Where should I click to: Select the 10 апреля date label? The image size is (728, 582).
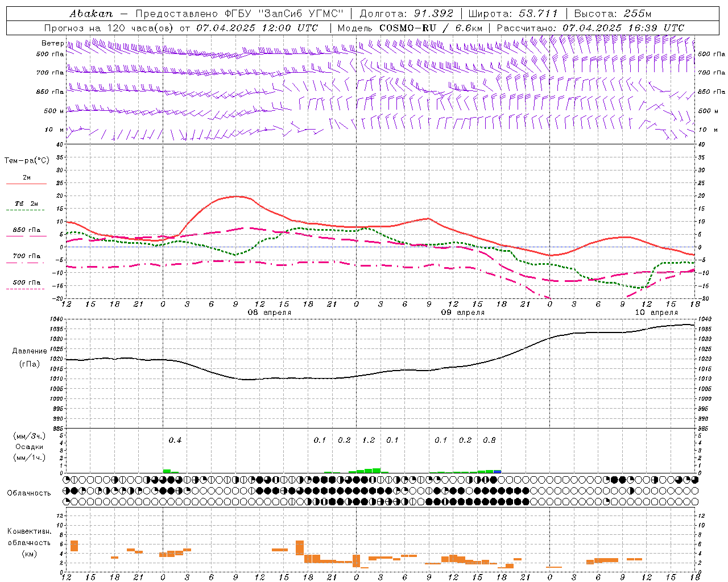point(656,313)
